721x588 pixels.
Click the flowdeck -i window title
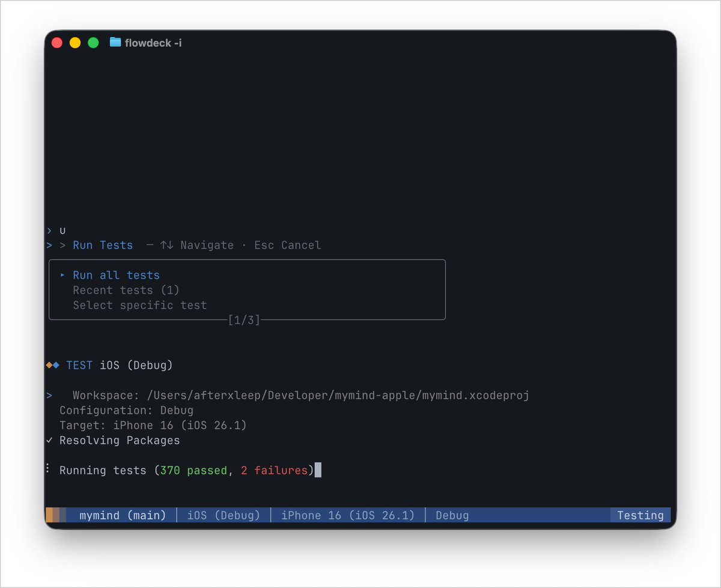tap(153, 43)
